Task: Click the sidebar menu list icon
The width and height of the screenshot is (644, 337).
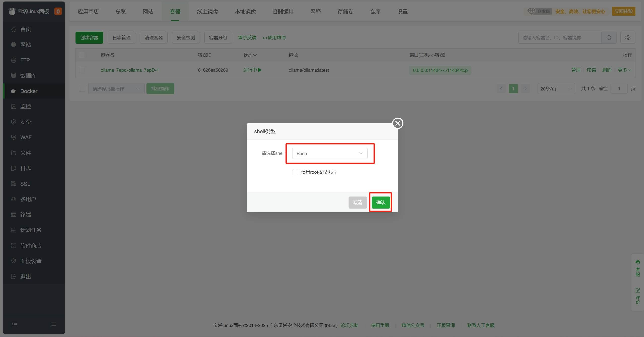Action: (53, 324)
